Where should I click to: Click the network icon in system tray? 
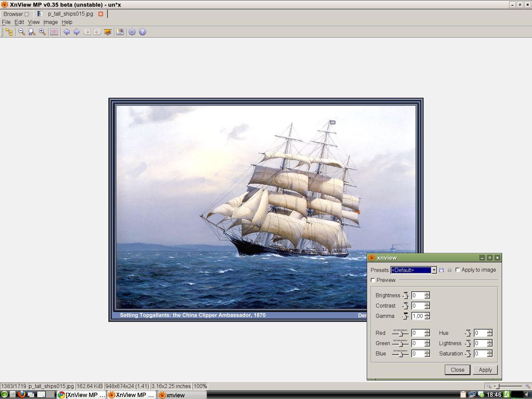(x=472, y=395)
